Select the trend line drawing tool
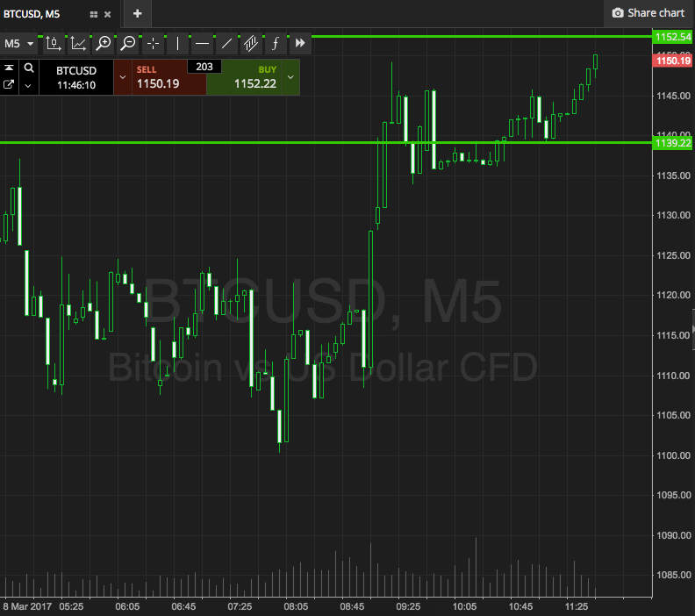The width and height of the screenshot is (695, 616). click(226, 43)
